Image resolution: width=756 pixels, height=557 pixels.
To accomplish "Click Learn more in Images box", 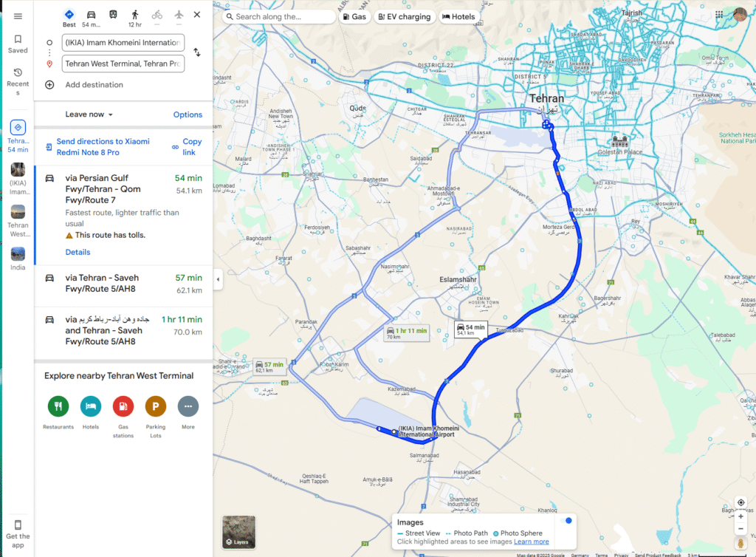I will point(532,541).
